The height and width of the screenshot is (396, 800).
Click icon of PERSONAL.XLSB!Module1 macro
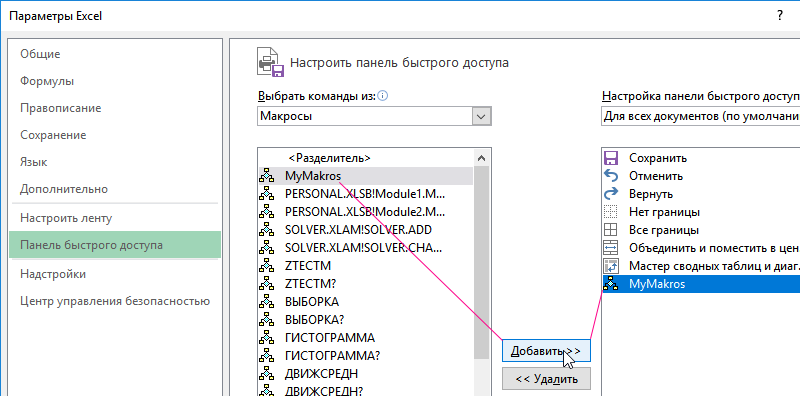(x=266, y=194)
